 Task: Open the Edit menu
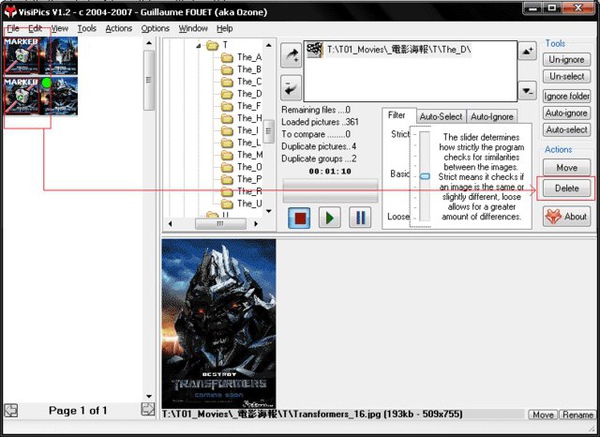(35, 28)
